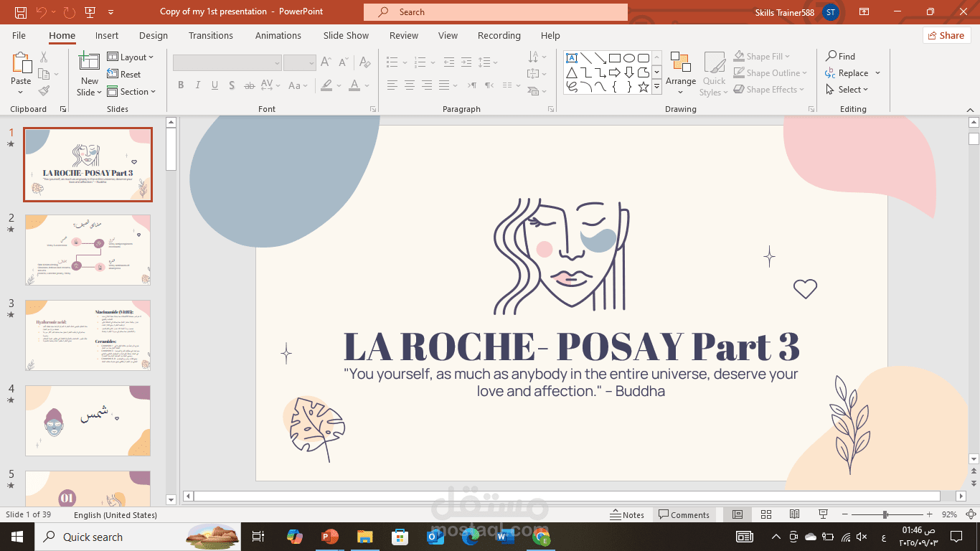The image size is (980, 551).
Task: Apply Strikethrough formatting
Action: [250, 85]
